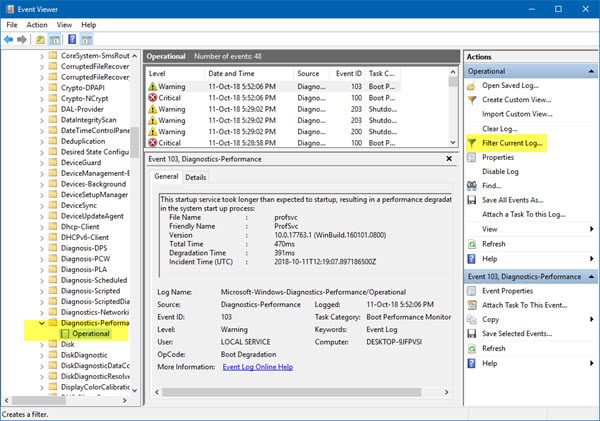Image resolution: width=600 pixels, height=421 pixels.
Task: Click the Copy icon in Actions pane
Action: 472,320
